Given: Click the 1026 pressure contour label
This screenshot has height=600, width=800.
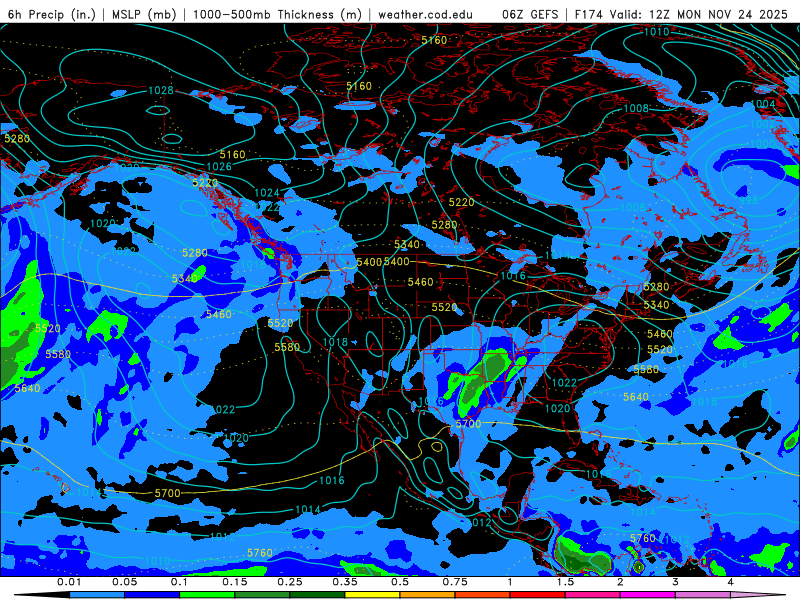Looking at the screenshot, I should (219, 167).
